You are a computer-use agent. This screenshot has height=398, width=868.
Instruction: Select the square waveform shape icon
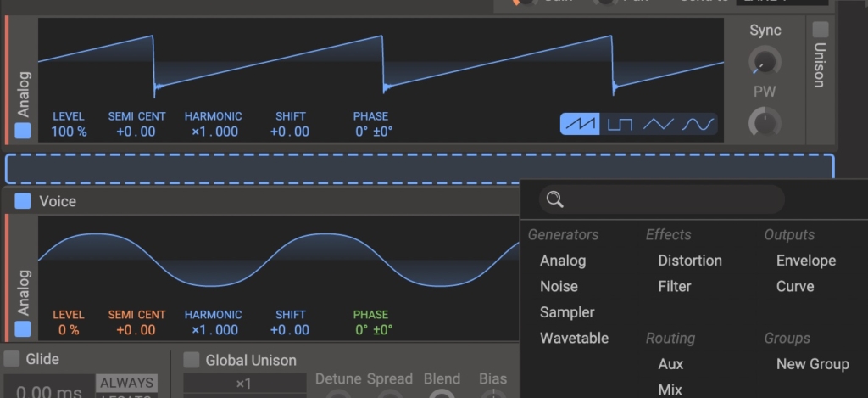coord(620,124)
